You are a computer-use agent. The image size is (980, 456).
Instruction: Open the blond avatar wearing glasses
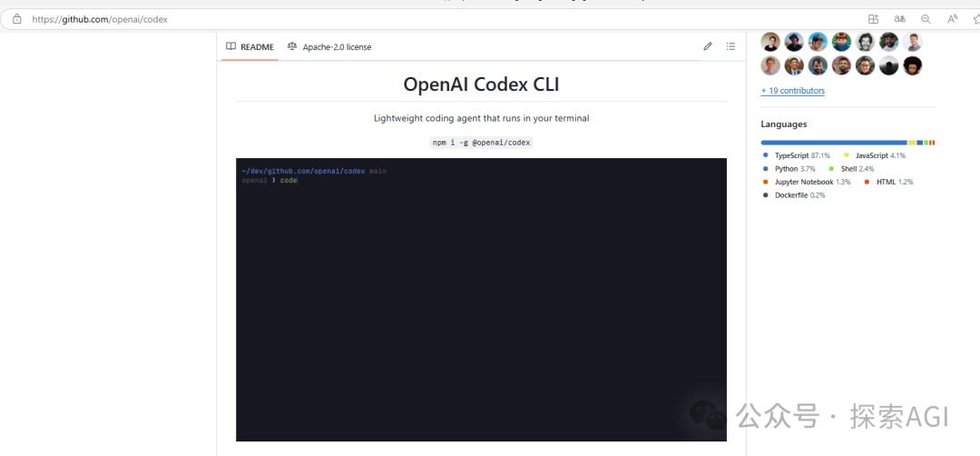(x=770, y=65)
